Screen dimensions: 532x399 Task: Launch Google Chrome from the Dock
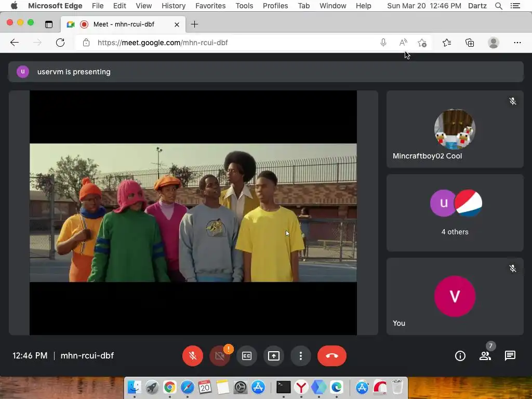coord(170,387)
